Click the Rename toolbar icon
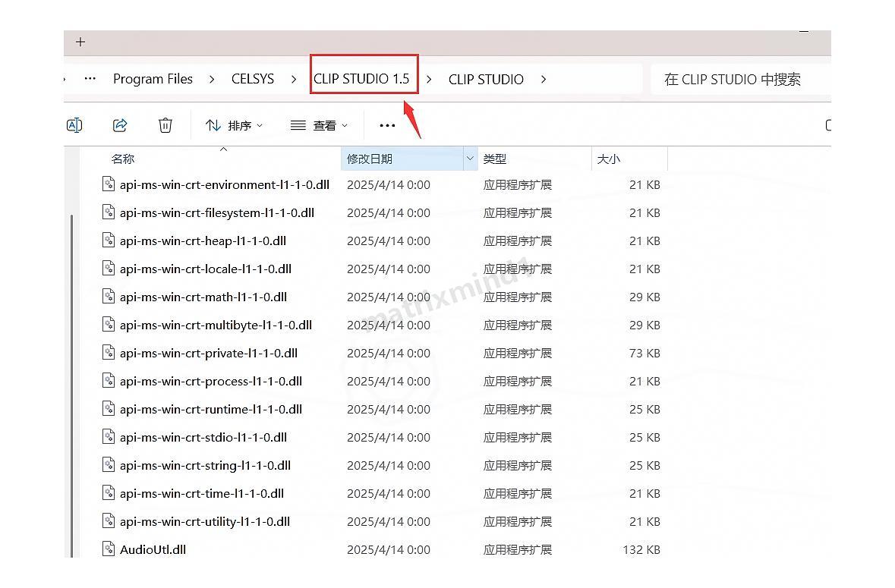895x588 pixels. click(75, 125)
